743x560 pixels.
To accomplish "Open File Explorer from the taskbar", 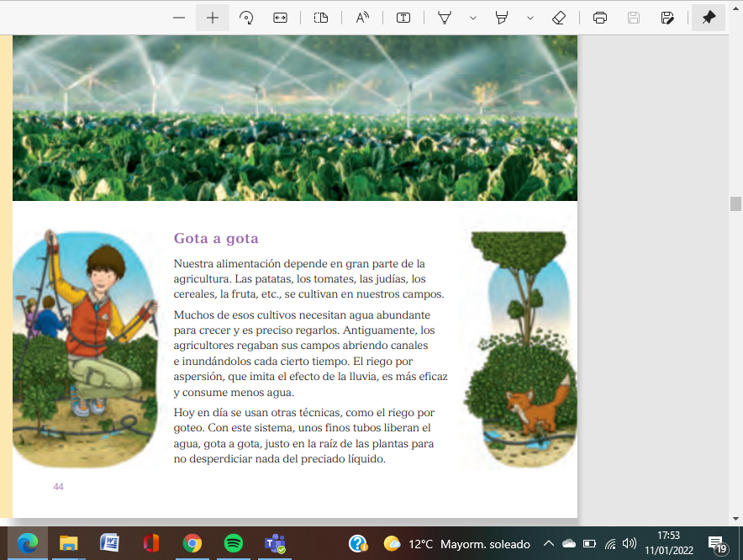I will [x=69, y=543].
